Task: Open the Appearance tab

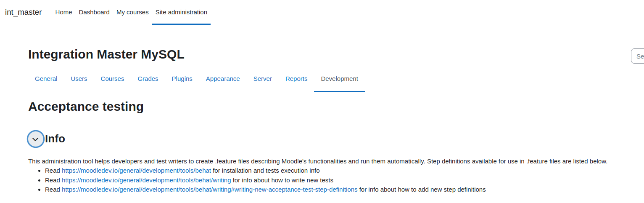Action: click(223, 79)
